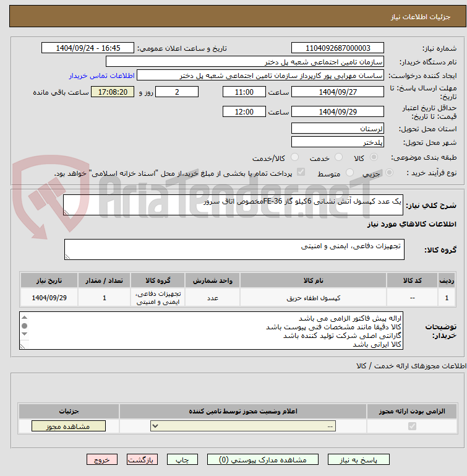Click the جزئیات license column header
This screenshot has width=467, height=476.
pos(69,411)
